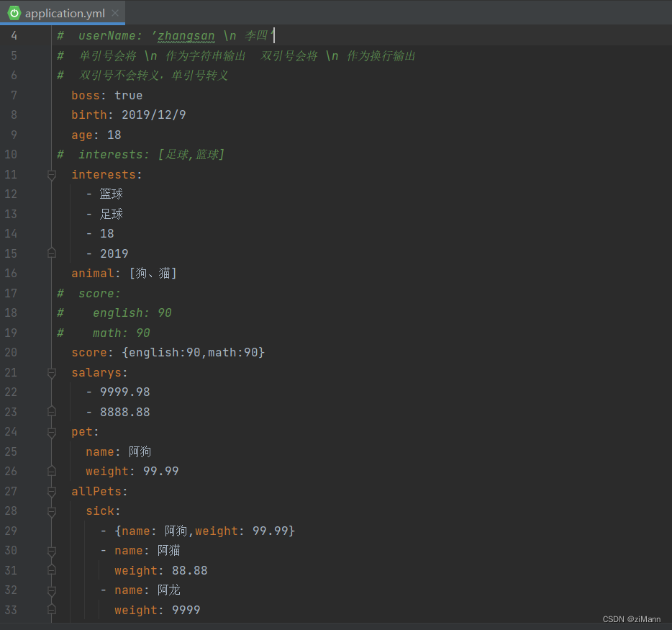Collapse the sick list fold marker
The height and width of the screenshot is (630, 672).
tap(51, 510)
